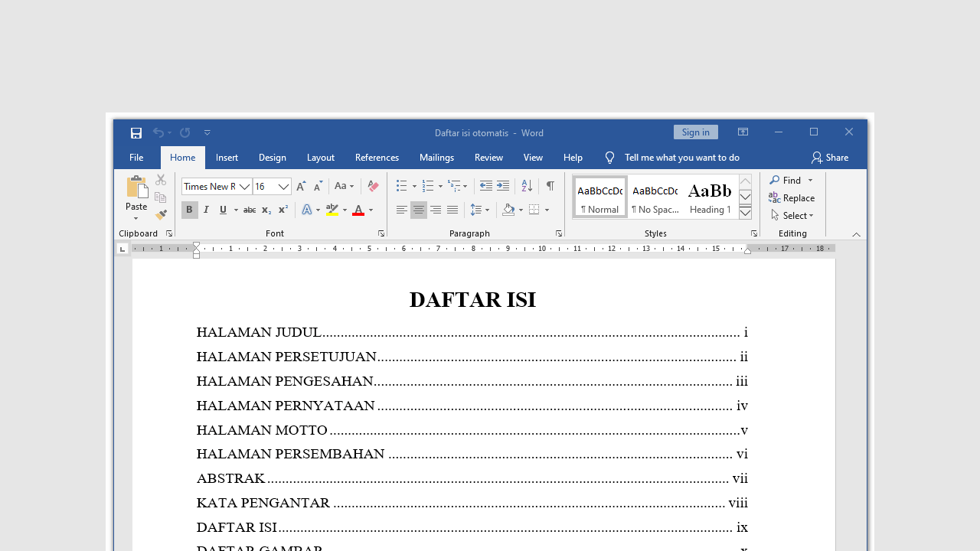The image size is (980, 551).
Task: Switch to the Layout tab
Action: pyautogui.click(x=320, y=158)
